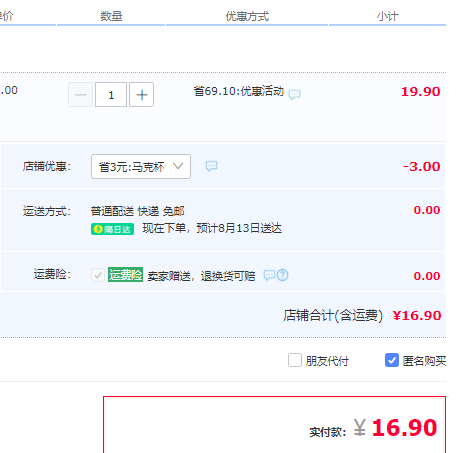The width and height of the screenshot is (467, 453).
Task: Click the message icon after 退换货可赔
Action: coord(269,275)
